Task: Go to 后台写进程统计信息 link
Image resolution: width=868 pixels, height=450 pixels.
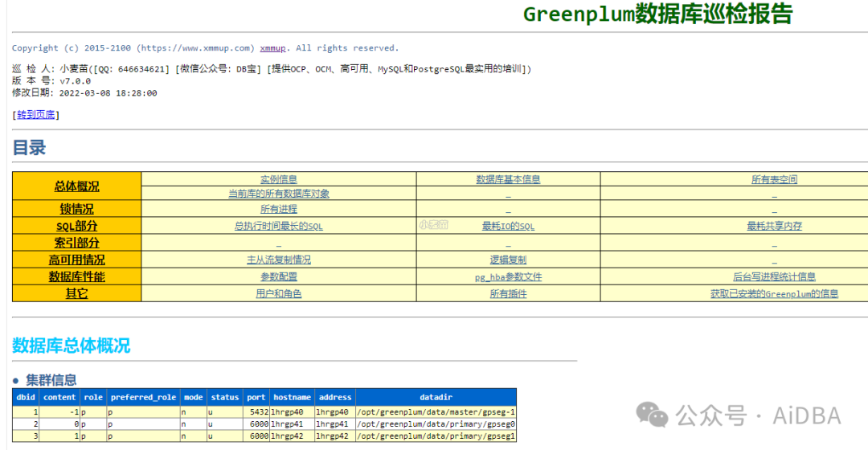Action: [x=774, y=276]
